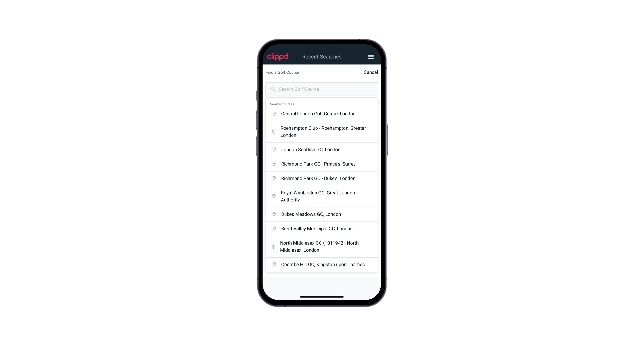Open Recent Searches screen header
This screenshot has width=644, height=346.
322,56
